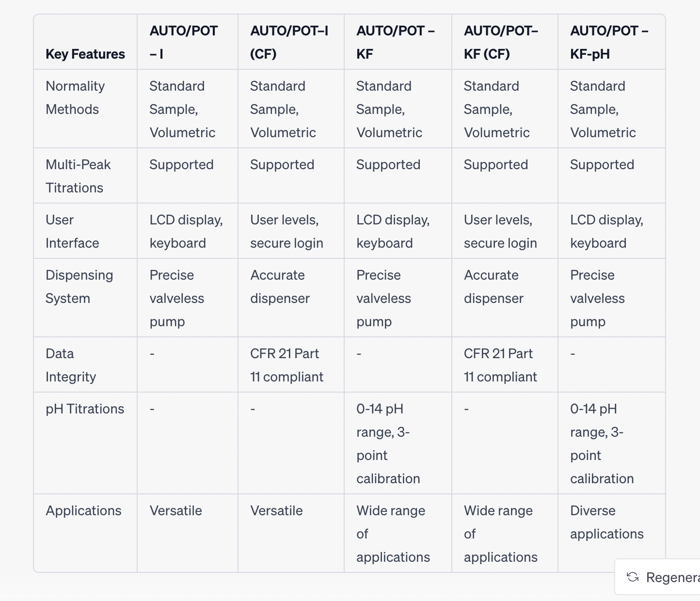Click the Normality Methods row label
This screenshot has width=700, height=601.
(75, 97)
